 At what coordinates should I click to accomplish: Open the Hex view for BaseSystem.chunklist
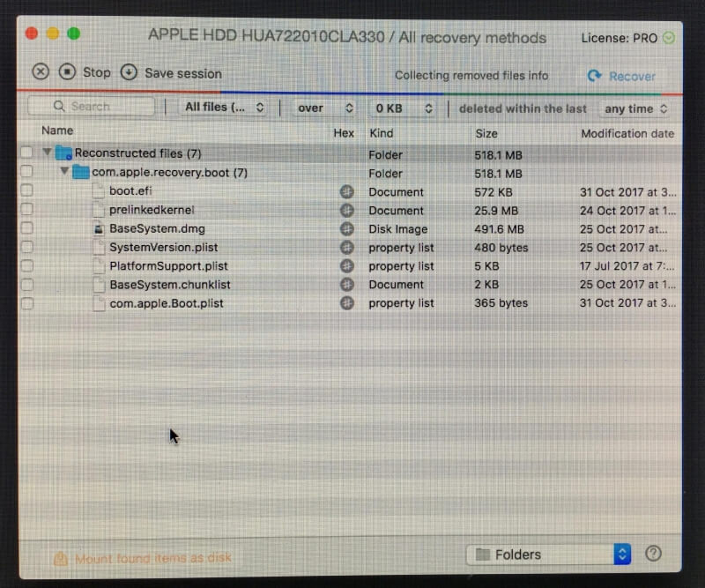click(x=346, y=285)
